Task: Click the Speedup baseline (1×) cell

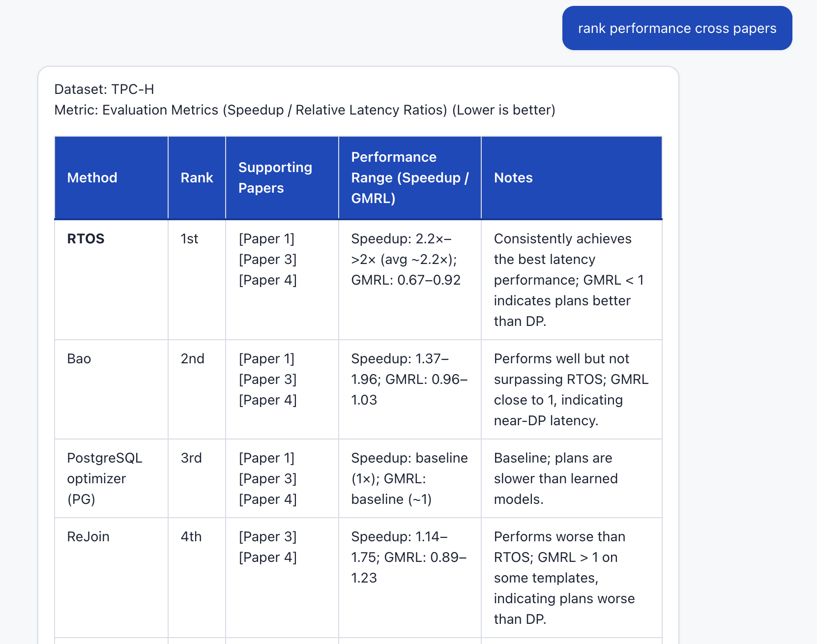Action: tap(409, 478)
